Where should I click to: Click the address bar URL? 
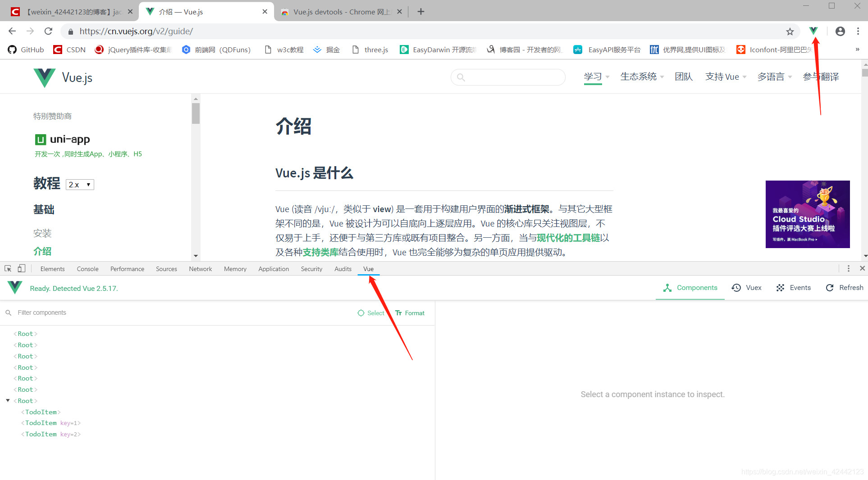(136, 31)
